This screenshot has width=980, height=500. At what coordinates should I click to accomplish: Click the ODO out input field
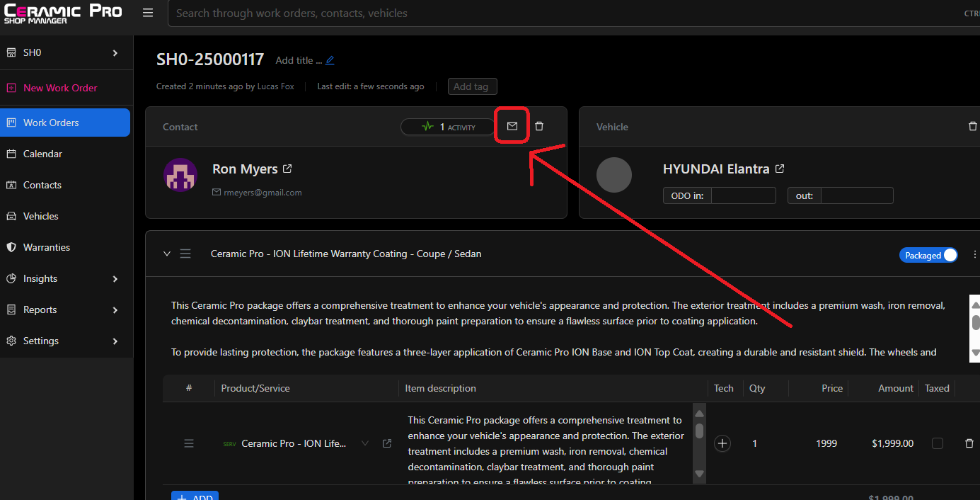point(857,195)
